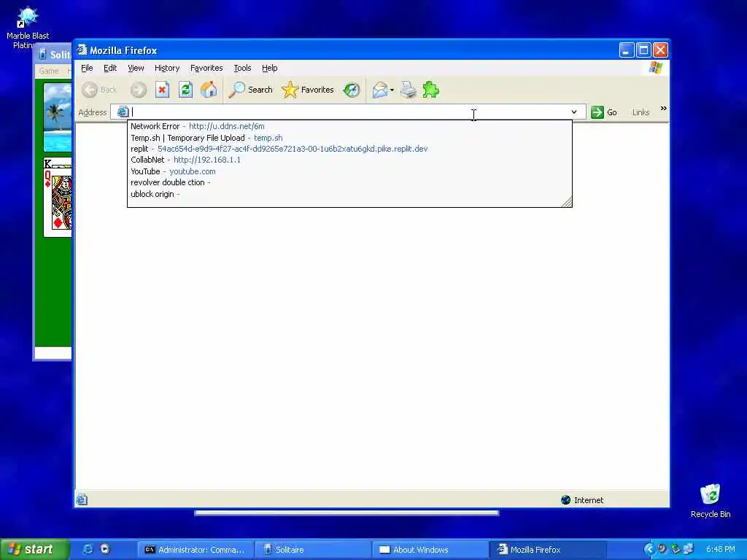The height and width of the screenshot is (560, 747).
Task: Click the Back navigation button
Action: point(99,90)
